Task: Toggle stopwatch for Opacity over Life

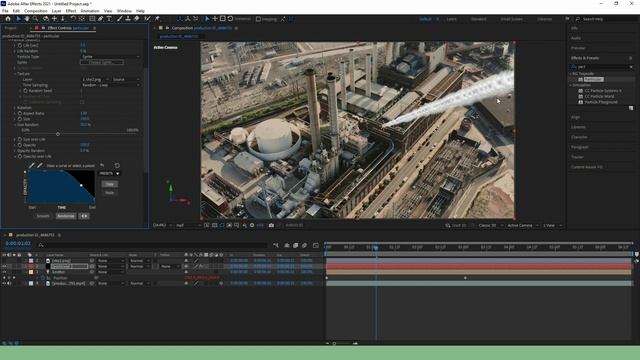Action: 20,156
